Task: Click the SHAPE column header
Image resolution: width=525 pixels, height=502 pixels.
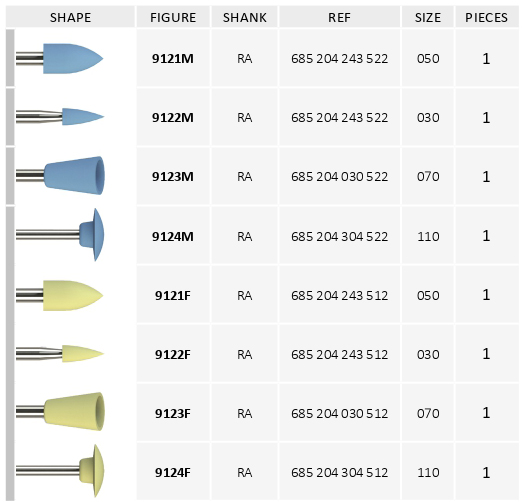Action: point(70,17)
